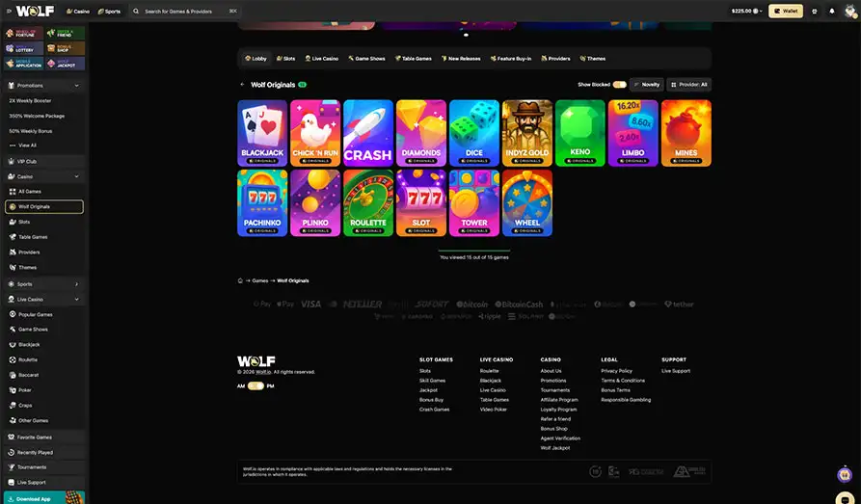Collapse the Promotions sidebar section
Image resolution: width=861 pixels, height=504 pixels.
point(76,86)
